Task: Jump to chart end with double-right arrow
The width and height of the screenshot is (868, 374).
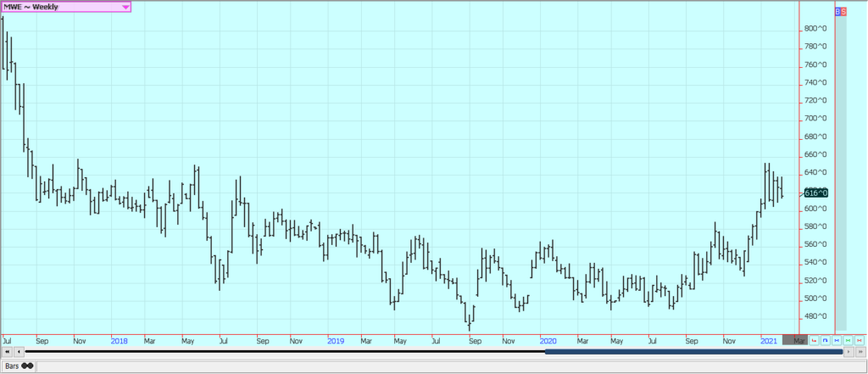Action: click(x=861, y=351)
